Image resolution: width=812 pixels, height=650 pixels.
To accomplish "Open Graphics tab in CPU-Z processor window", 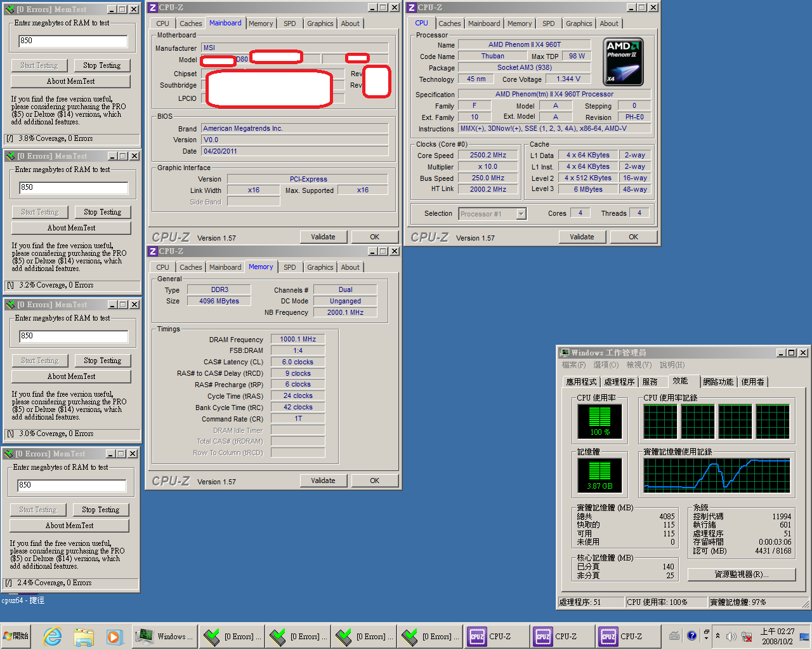I will (x=579, y=23).
